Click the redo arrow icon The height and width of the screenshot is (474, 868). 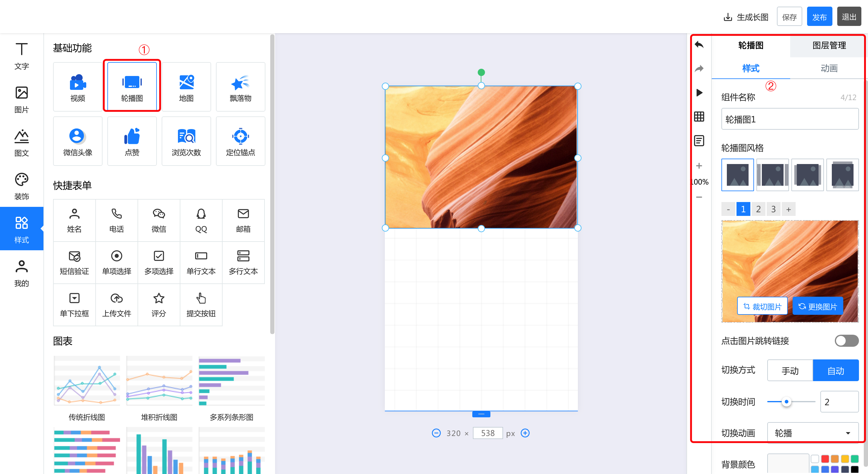[x=699, y=69]
